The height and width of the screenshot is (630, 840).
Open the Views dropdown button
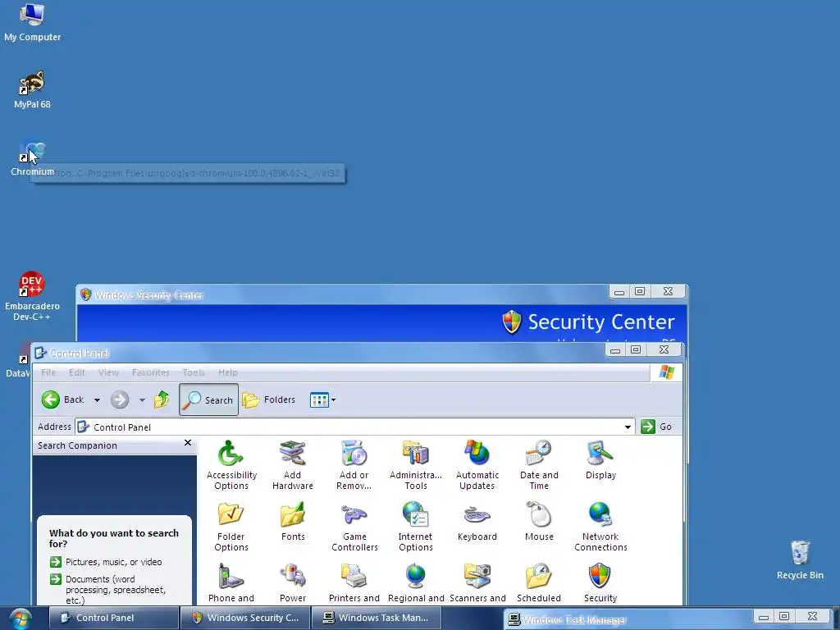click(x=322, y=399)
